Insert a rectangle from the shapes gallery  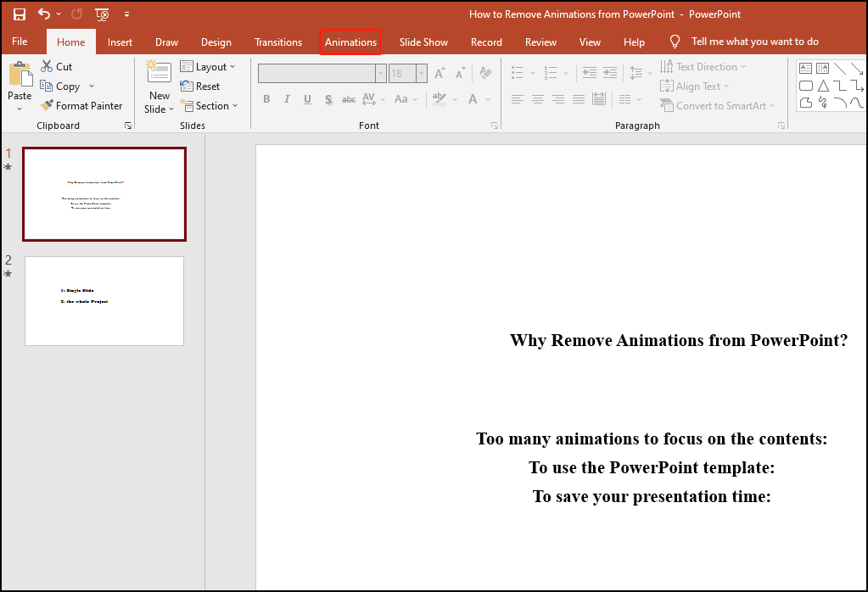point(804,85)
